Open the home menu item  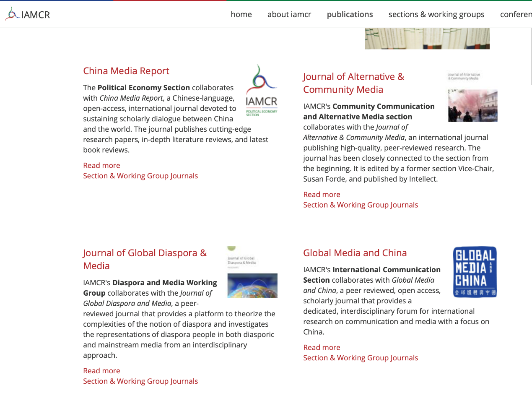point(241,14)
